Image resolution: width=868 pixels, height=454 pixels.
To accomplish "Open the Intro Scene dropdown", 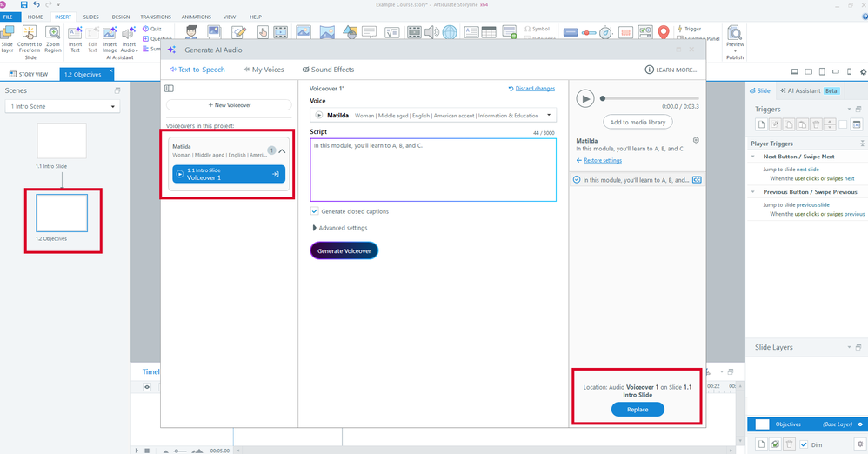I will click(x=62, y=106).
